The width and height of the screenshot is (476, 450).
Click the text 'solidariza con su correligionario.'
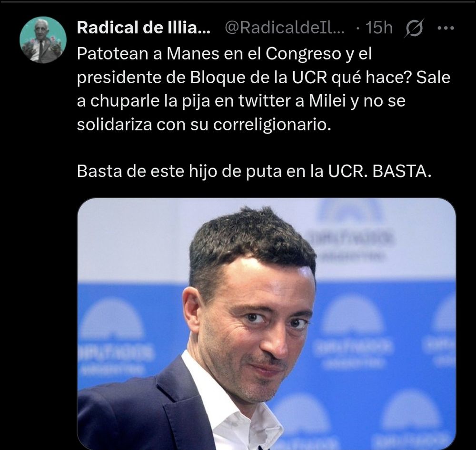204,124
